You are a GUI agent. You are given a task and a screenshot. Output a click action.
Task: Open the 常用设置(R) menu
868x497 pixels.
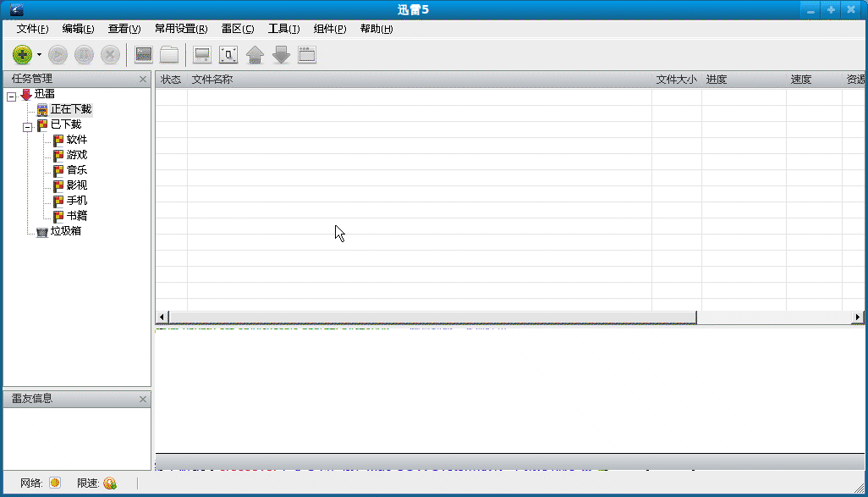pyautogui.click(x=181, y=29)
